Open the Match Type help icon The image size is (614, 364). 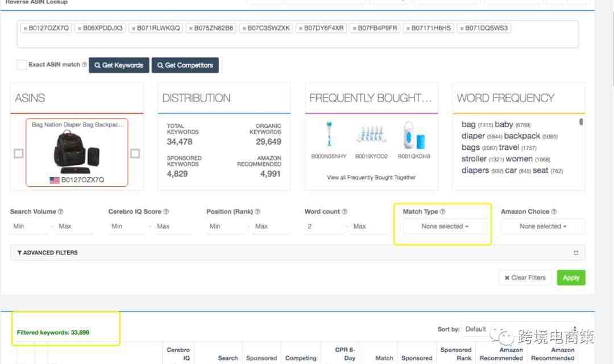(x=442, y=211)
